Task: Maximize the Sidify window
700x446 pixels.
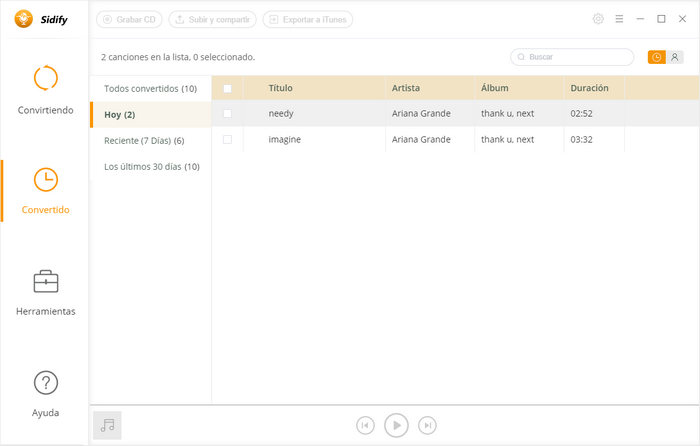Action: point(661,19)
